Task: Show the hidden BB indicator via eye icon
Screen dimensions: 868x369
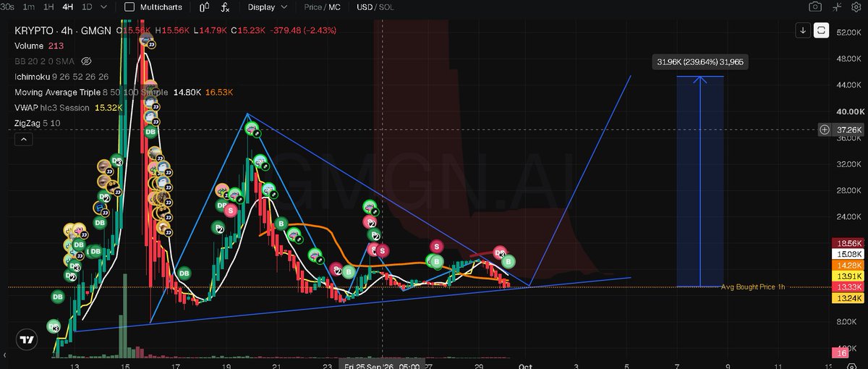Action: [86, 61]
